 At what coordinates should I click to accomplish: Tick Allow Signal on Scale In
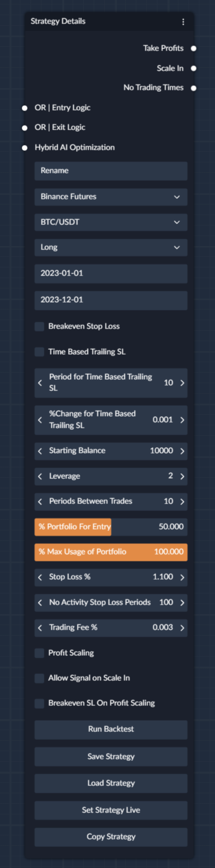[x=39, y=678]
